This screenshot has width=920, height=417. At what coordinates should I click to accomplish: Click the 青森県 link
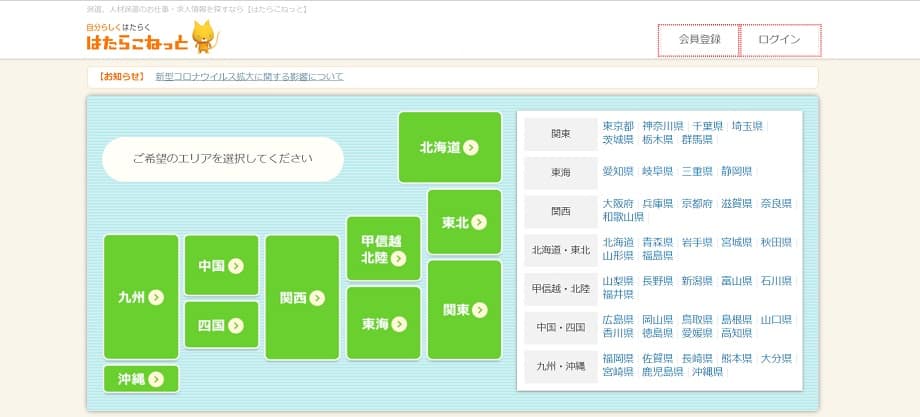[658, 242]
